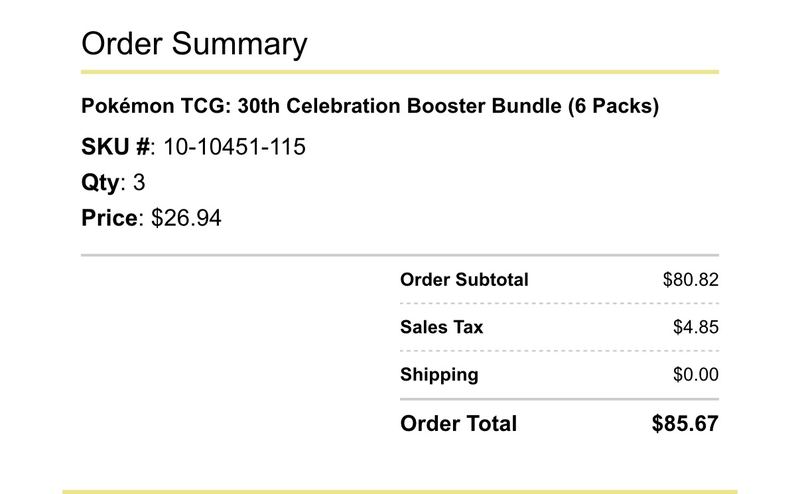Click the Order Subtotal label
Viewport: 800px width, 494px height.
pyautogui.click(x=464, y=280)
